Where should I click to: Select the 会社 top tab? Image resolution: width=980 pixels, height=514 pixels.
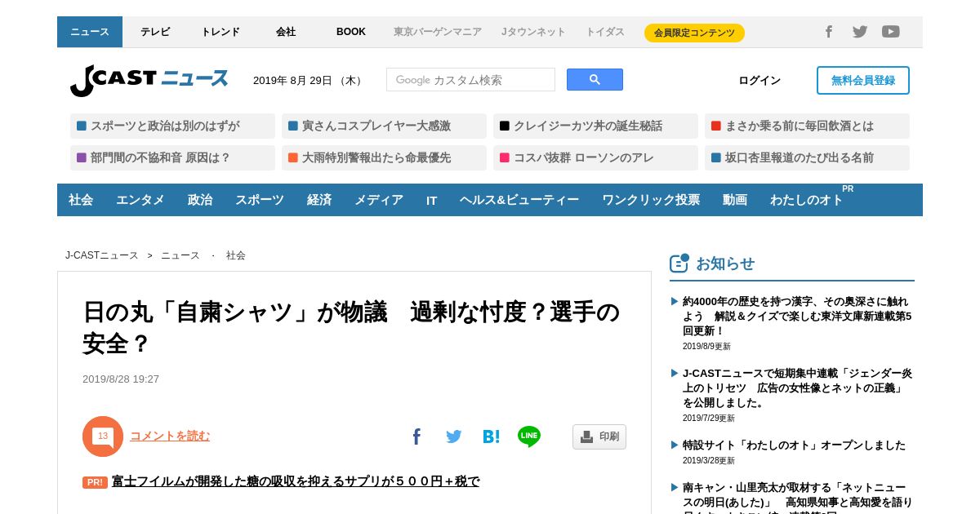(286, 32)
